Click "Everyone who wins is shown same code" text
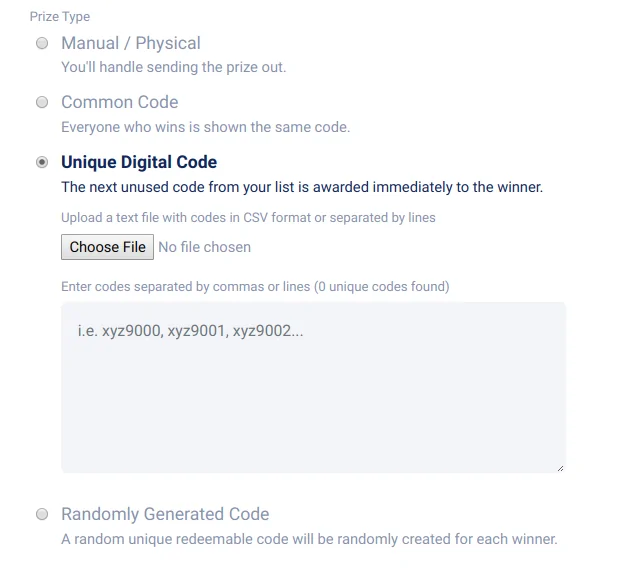The height and width of the screenshot is (580, 640). click(x=205, y=127)
